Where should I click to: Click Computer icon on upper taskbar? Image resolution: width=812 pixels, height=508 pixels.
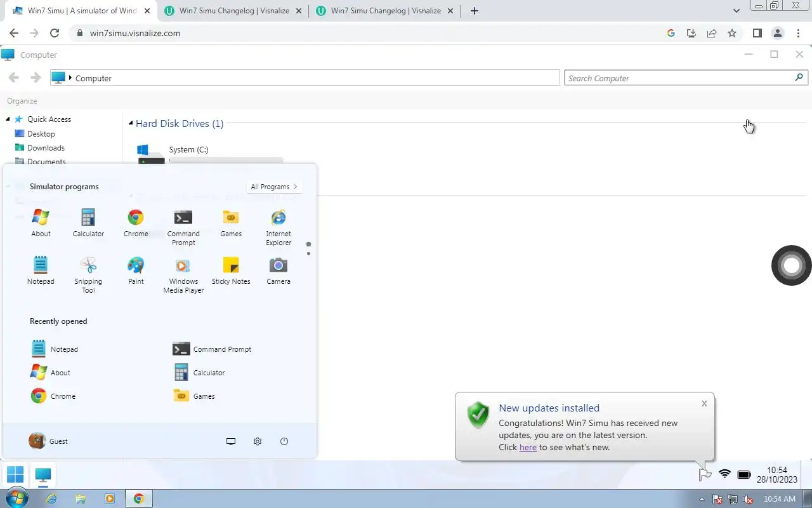(43, 475)
